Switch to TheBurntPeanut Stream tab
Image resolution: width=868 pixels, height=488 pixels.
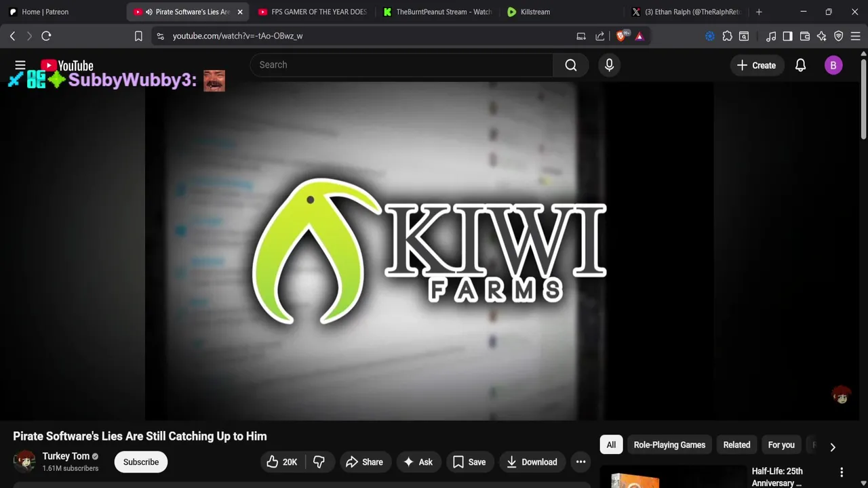coord(437,12)
